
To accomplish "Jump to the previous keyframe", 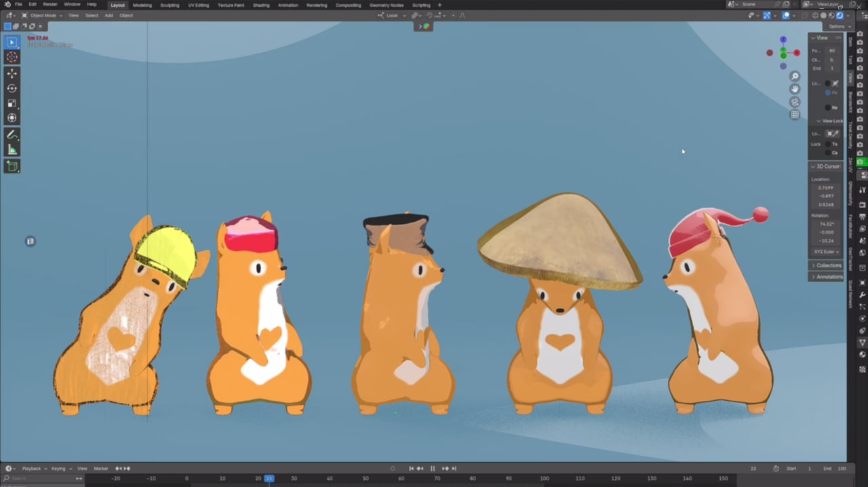I will click(420, 468).
